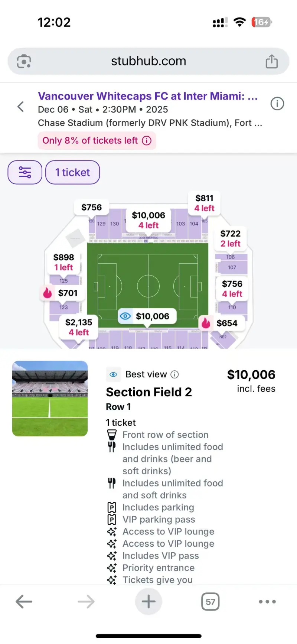Tap the event info circle icon
Screen dimensions: 297x644
[277, 104]
